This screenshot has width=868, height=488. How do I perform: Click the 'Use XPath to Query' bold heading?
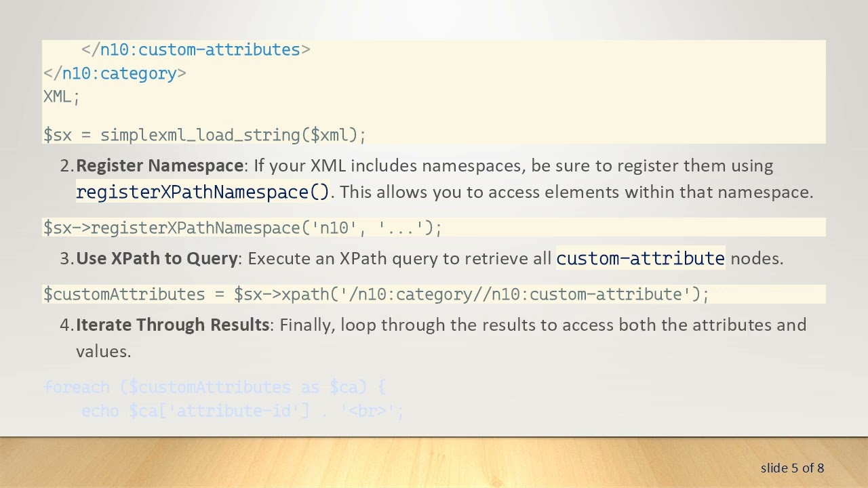(x=157, y=258)
